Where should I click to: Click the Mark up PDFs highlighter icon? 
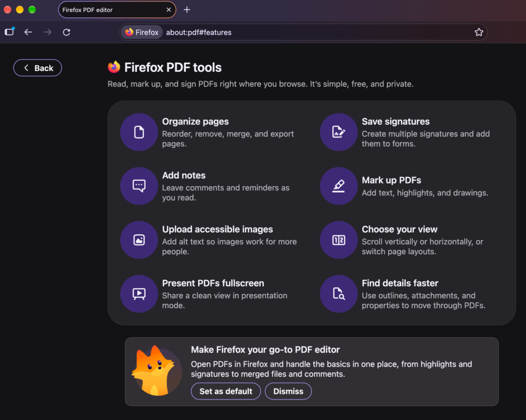click(x=339, y=186)
